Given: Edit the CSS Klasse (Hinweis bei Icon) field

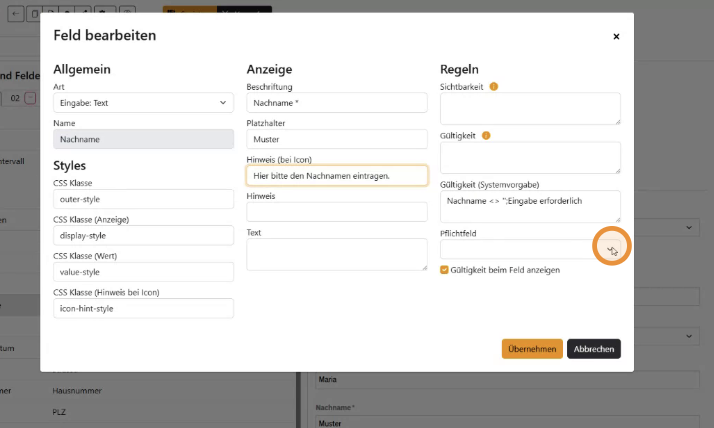Looking at the screenshot, I should (x=143, y=308).
